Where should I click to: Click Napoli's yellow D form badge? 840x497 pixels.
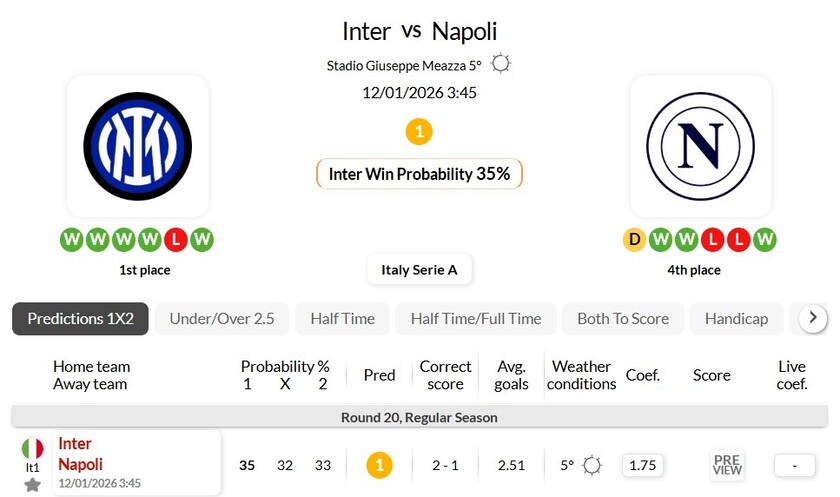click(x=634, y=240)
